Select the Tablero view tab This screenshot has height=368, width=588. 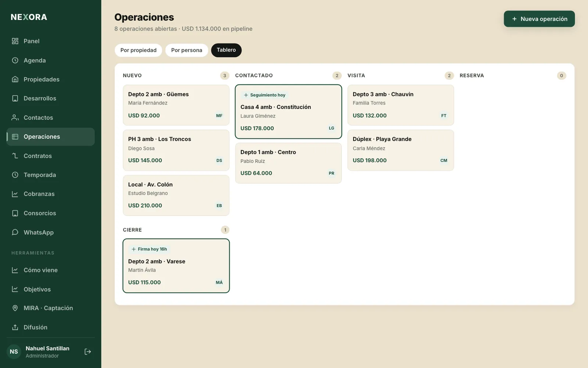click(x=226, y=50)
